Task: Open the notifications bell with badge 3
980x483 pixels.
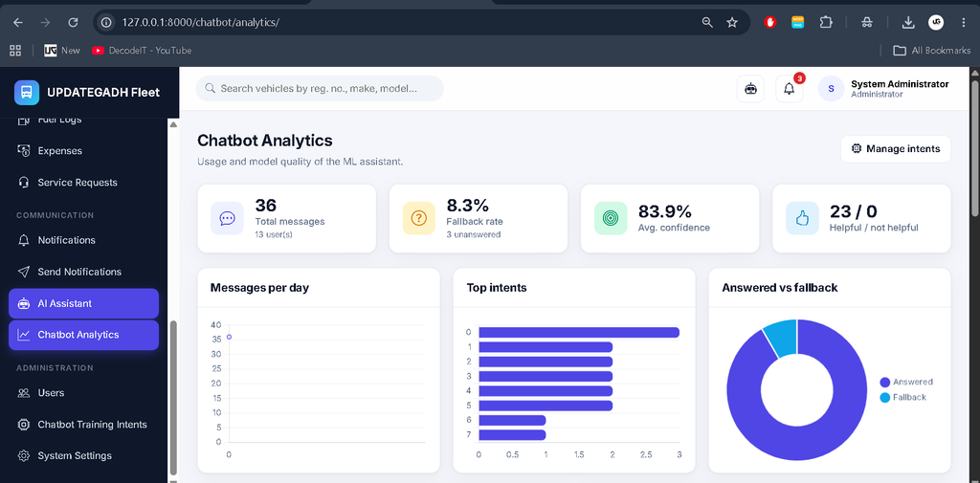Action: tap(790, 89)
